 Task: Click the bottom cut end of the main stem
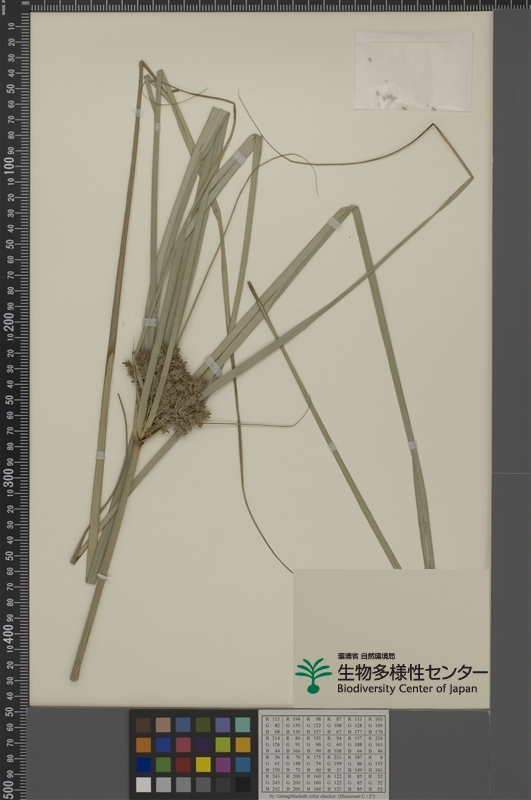click(74, 677)
